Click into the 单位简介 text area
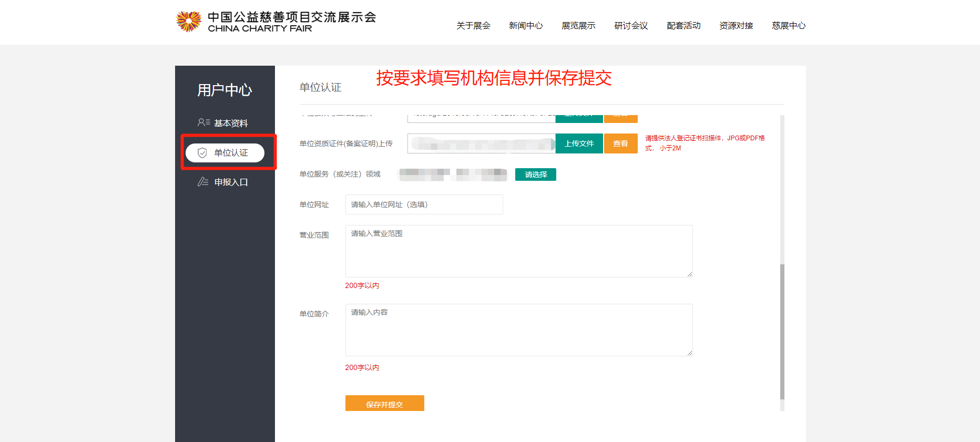 (518, 330)
